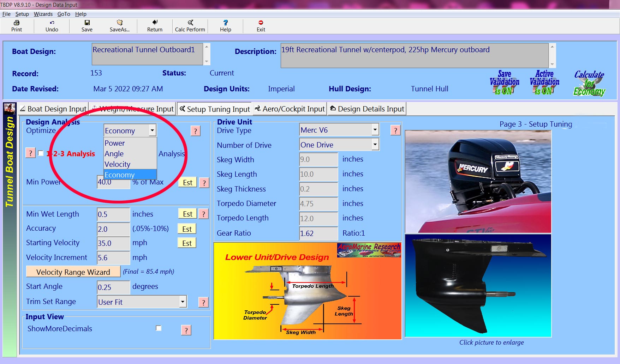Click the help question mark beside Min Wet Length
This screenshot has height=364, width=620.
[203, 214]
